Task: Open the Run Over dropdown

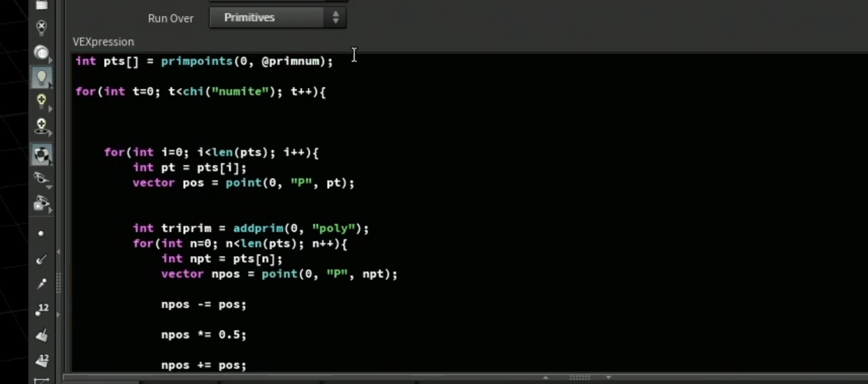Action: pyautogui.click(x=278, y=18)
